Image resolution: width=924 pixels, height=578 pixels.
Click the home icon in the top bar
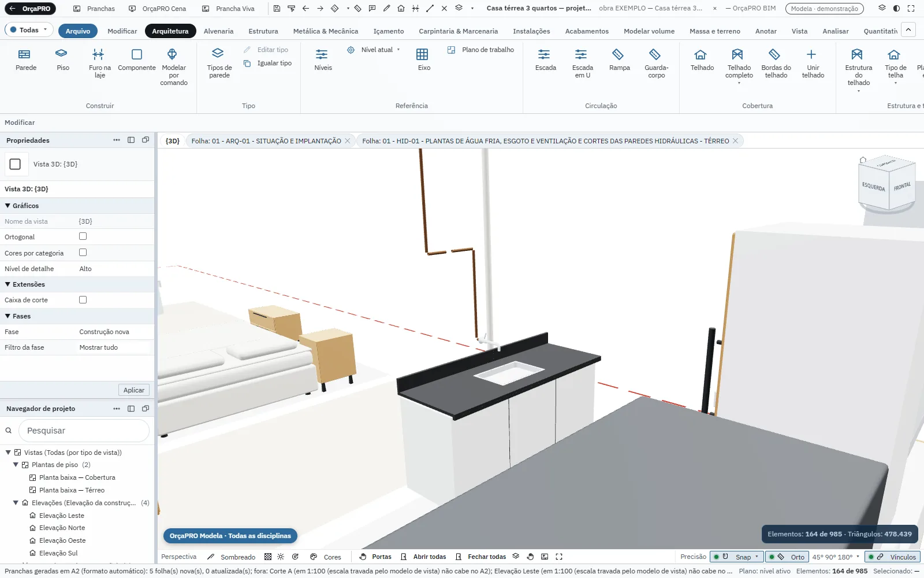tap(401, 9)
